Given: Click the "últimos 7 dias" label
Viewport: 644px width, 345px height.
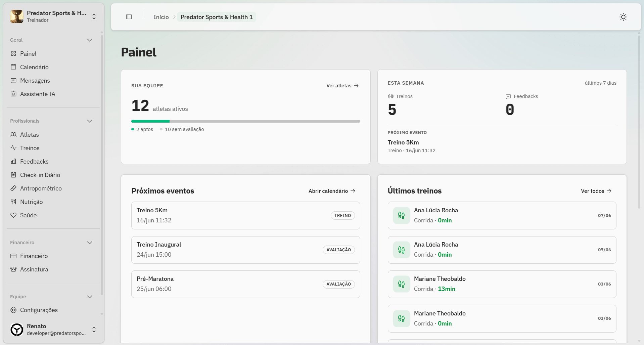Looking at the screenshot, I should [600, 83].
